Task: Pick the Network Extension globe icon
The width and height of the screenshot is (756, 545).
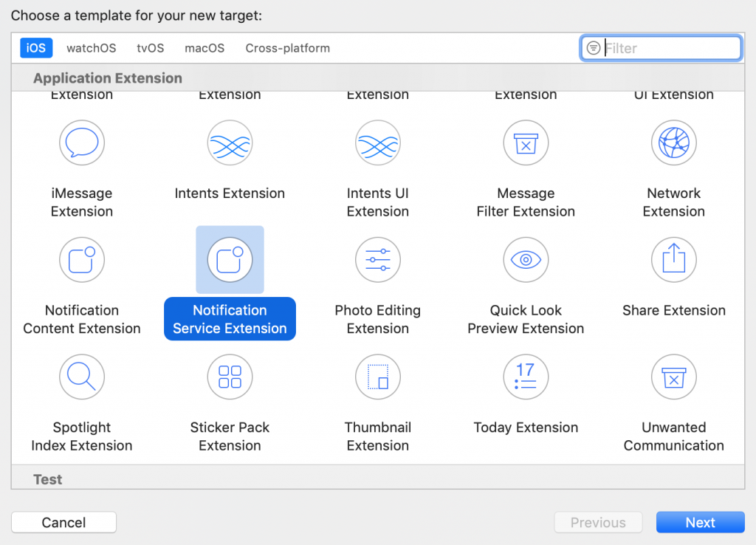Action: [673, 143]
